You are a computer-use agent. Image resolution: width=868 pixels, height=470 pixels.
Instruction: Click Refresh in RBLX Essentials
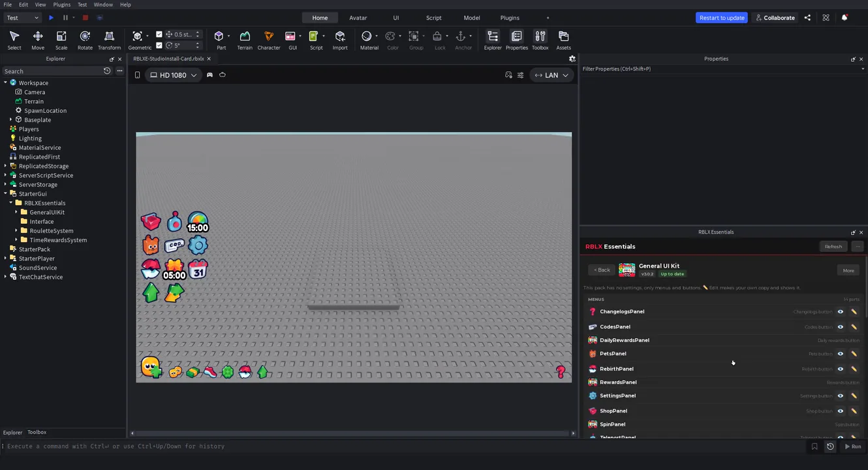pyautogui.click(x=833, y=247)
